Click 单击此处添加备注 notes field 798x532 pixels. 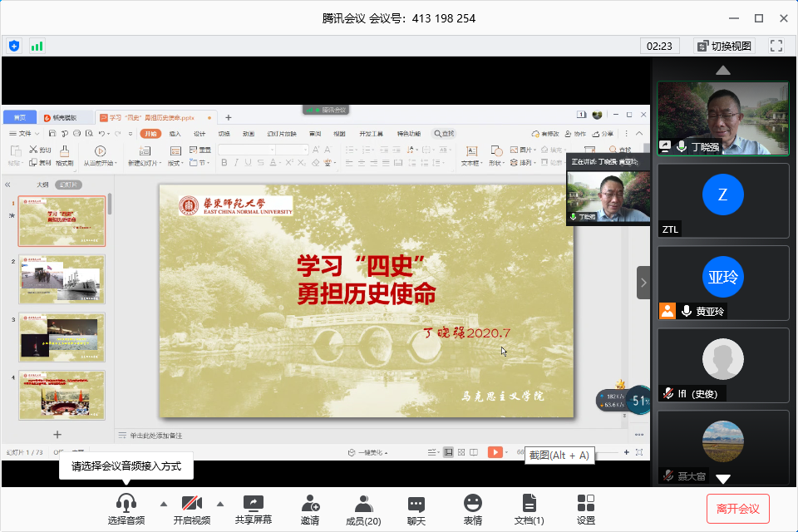[156, 436]
